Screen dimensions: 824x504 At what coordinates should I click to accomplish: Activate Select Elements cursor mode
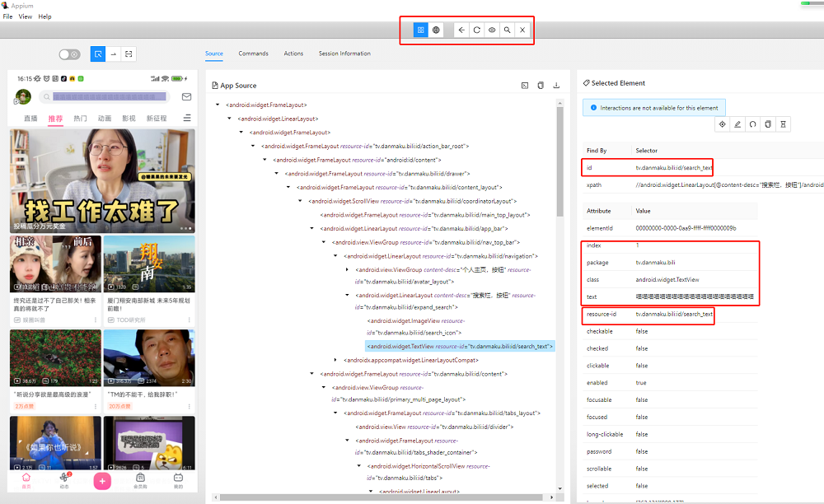pyautogui.click(x=98, y=54)
